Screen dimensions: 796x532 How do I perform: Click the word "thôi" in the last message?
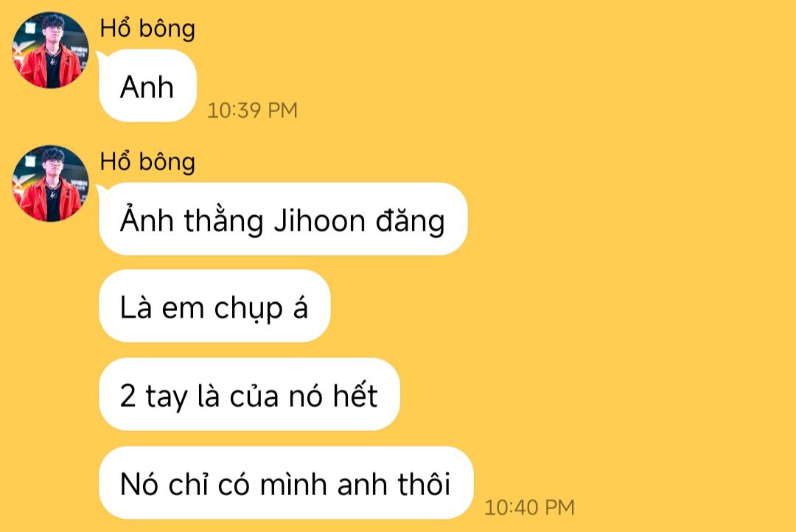click(x=424, y=483)
